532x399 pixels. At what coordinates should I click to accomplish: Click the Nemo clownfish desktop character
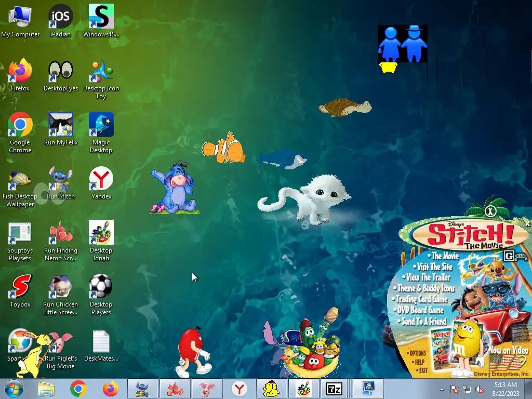[224, 149]
